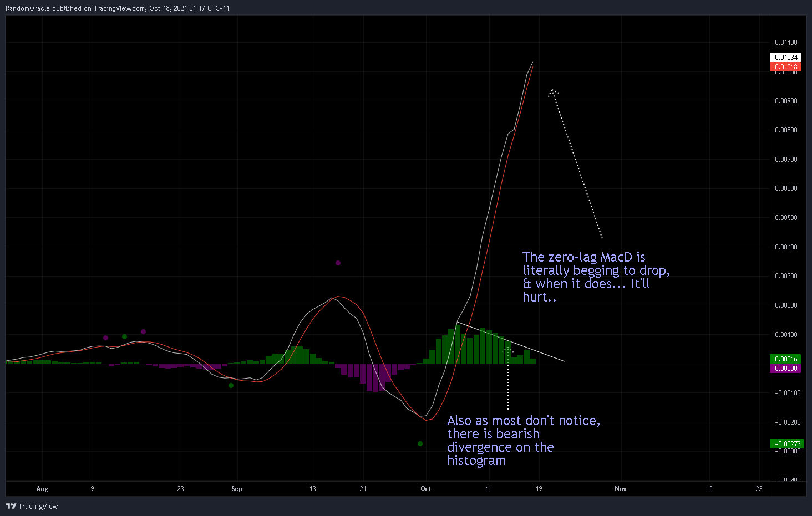Select the 'zero-lag MacD is literally begging' annotation

(x=596, y=277)
